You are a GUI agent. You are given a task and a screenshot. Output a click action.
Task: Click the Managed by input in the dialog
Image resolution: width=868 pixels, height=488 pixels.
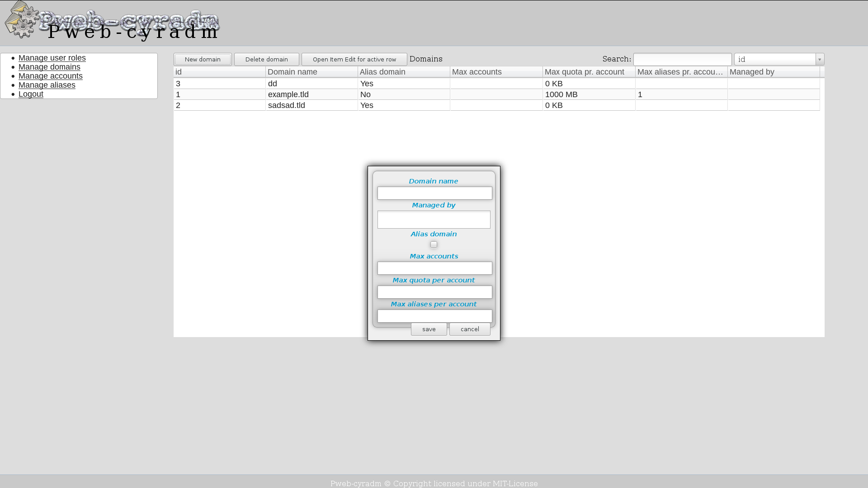434,220
